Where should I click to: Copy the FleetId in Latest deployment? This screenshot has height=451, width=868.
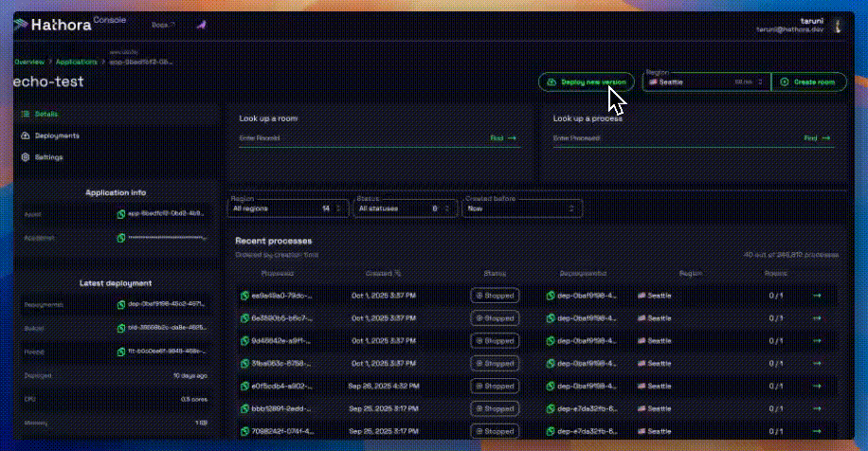tap(121, 352)
